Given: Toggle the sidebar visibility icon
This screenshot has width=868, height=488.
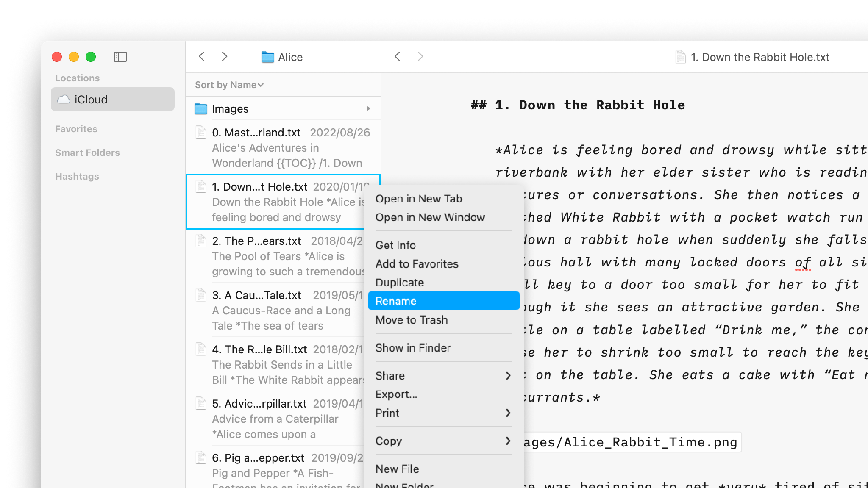Looking at the screenshot, I should point(121,57).
